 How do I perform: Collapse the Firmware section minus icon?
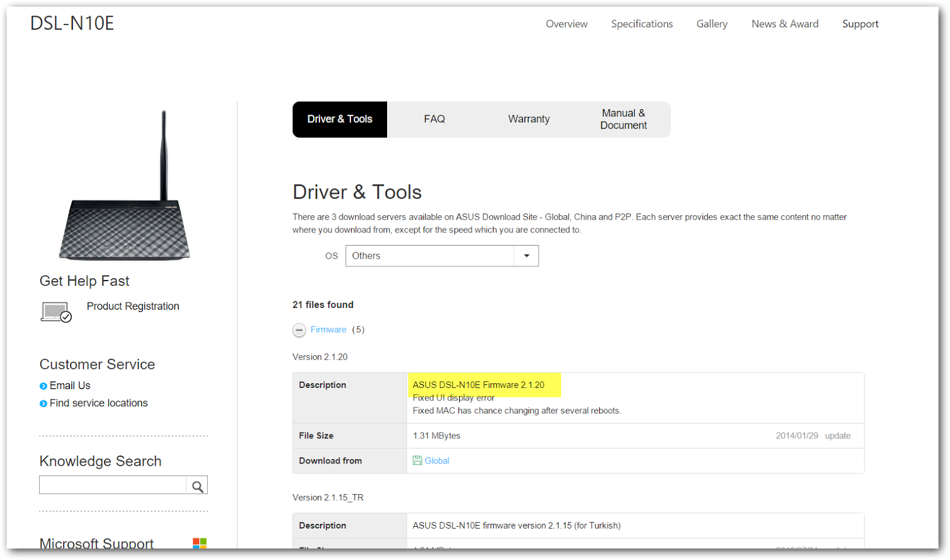coord(299,330)
